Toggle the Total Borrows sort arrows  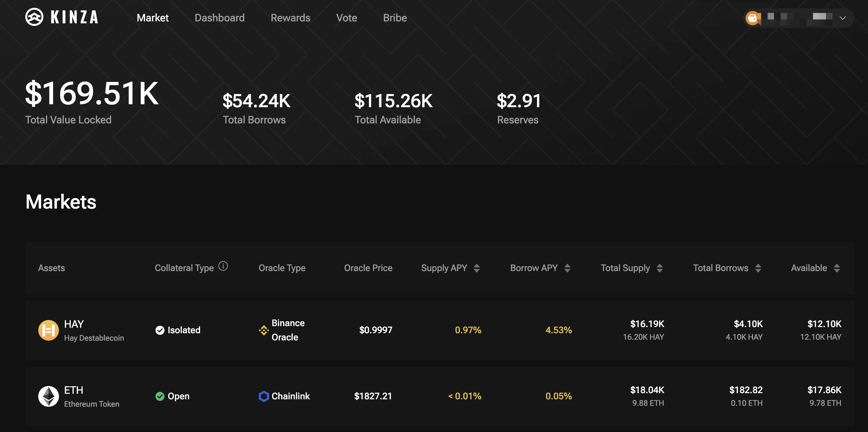pyautogui.click(x=758, y=268)
